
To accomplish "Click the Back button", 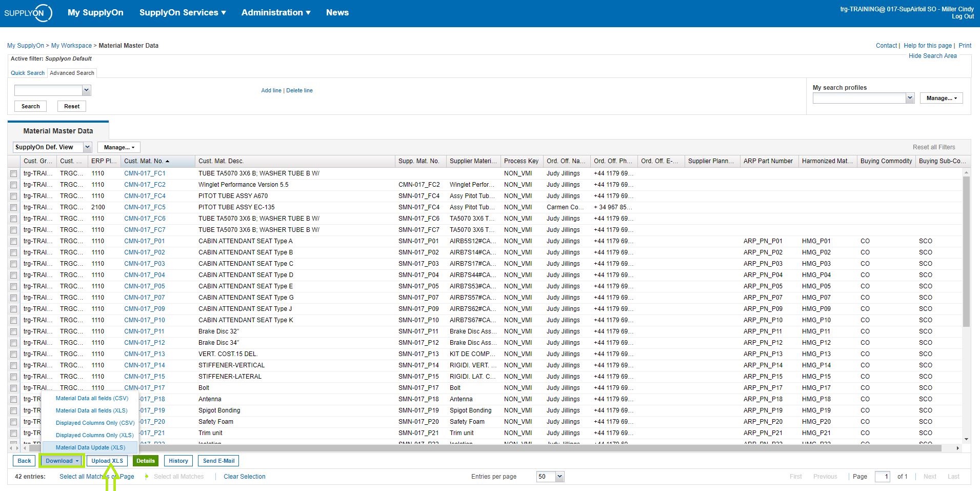I will tap(24, 461).
